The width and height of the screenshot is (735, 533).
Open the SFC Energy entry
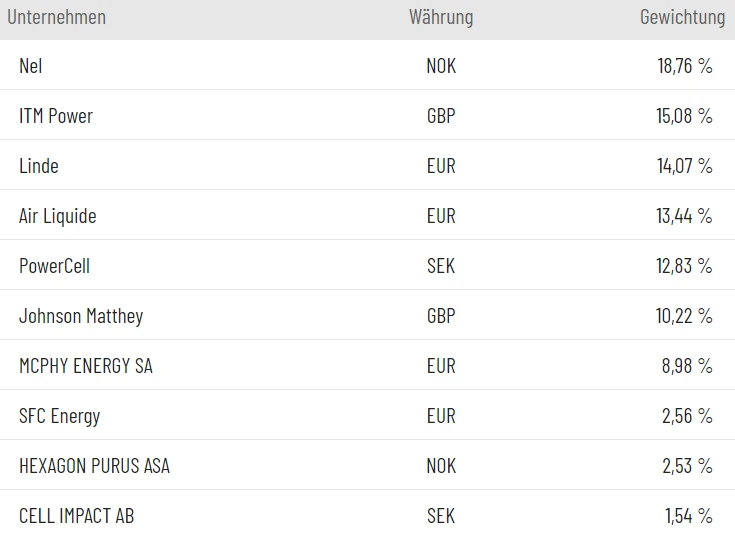60,416
